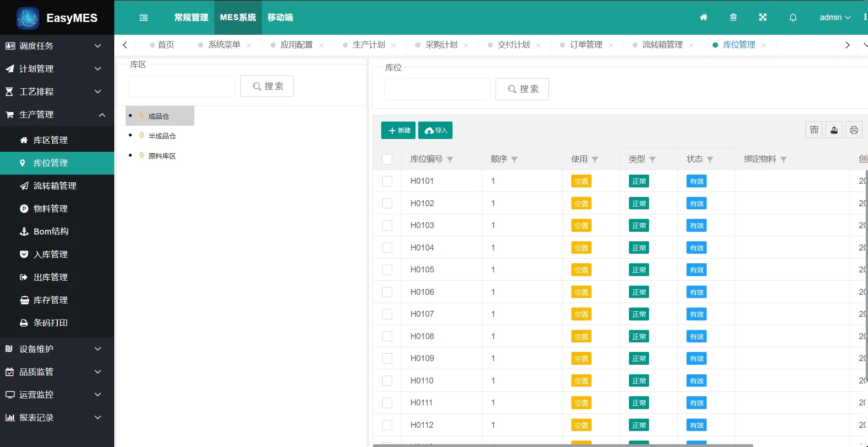Viewport: 868px width, 447px height.
Task: Open the admin user dropdown
Action: 835,17
